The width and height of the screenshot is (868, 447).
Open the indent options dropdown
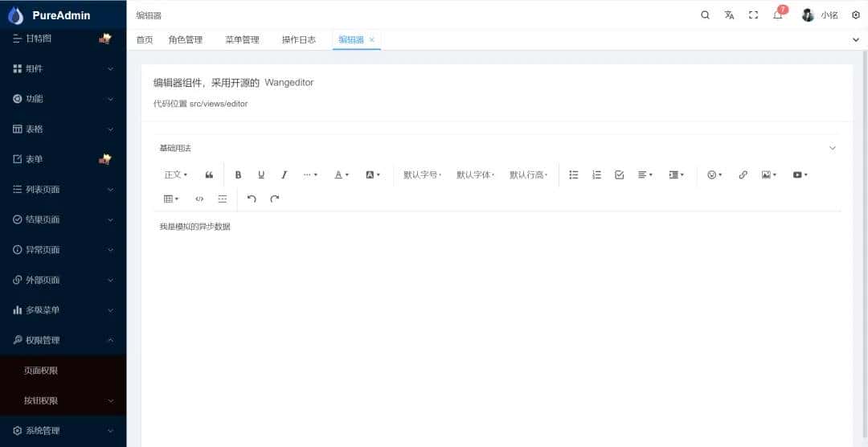pyautogui.click(x=677, y=174)
